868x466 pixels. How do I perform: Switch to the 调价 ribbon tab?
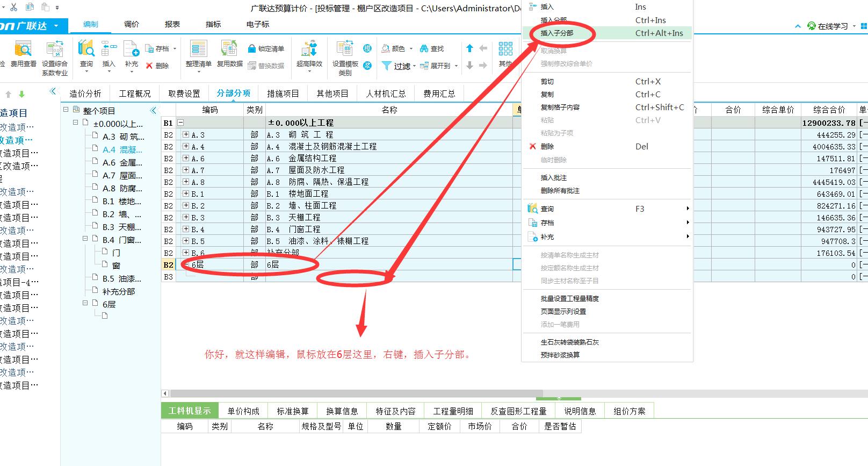(132, 24)
